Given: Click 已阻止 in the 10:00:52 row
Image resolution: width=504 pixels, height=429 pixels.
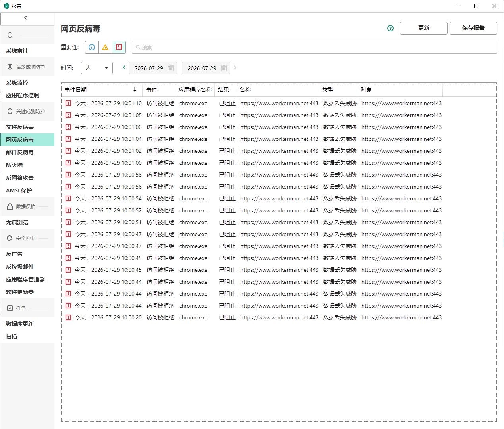Looking at the screenshot, I should click(227, 210).
